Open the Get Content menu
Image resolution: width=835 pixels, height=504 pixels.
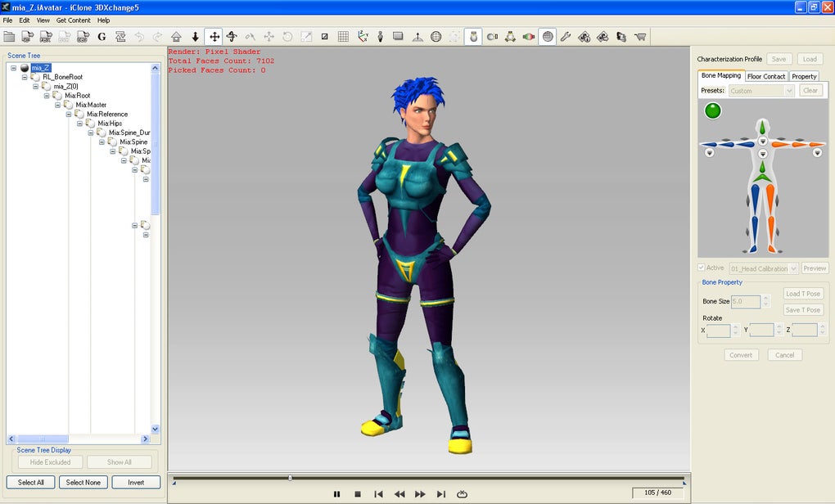[x=74, y=20]
